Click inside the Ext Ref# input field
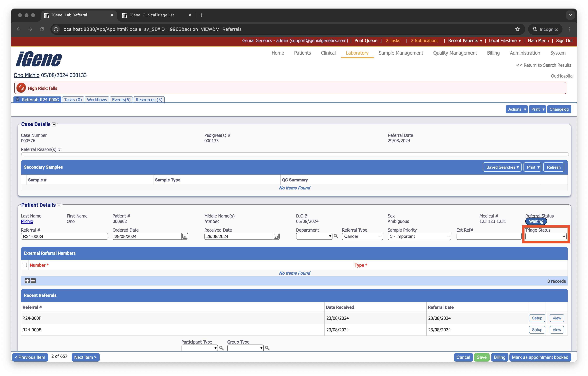Viewport: 588px width, 376px height. 488,236
